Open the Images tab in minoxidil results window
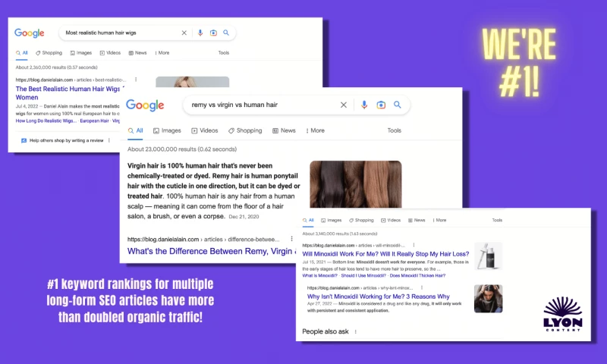The image size is (607, 364). point(332,220)
